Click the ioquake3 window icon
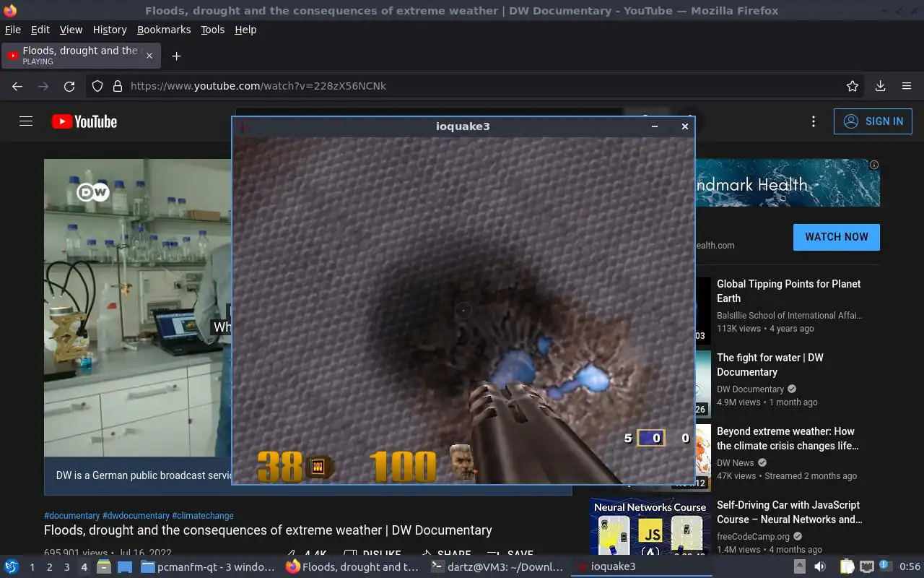924x578 pixels. [243, 126]
